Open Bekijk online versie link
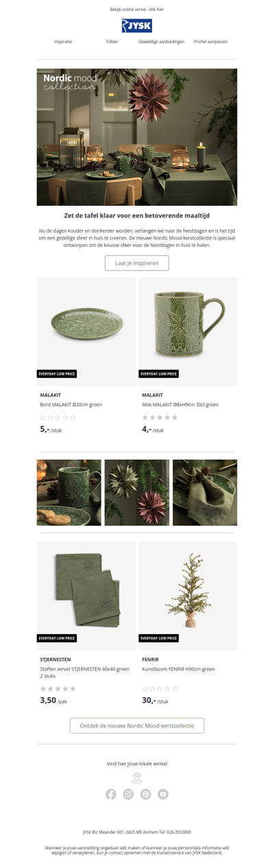The image size is (274, 868). (137, 10)
